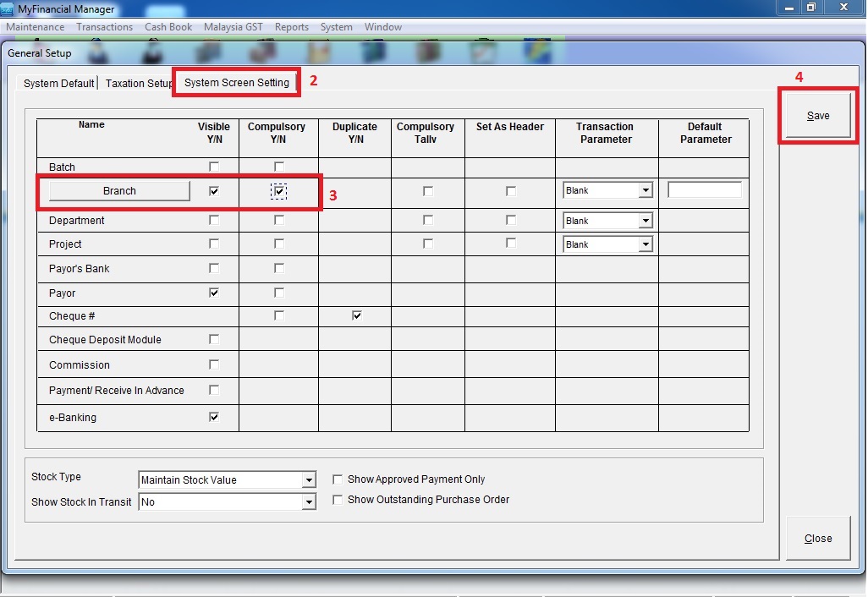The width and height of the screenshot is (868, 597).
Task: Switch to the Taxation Setup tab
Action: click(138, 84)
